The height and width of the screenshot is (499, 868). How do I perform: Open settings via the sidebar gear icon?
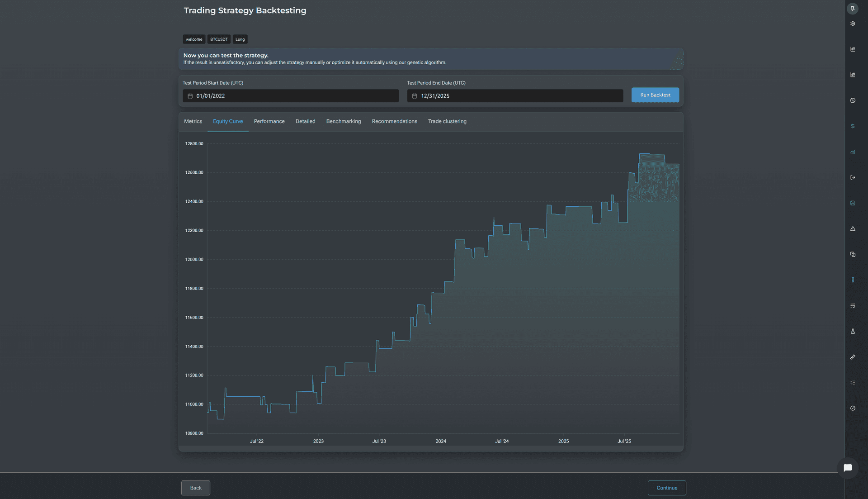click(x=853, y=24)
